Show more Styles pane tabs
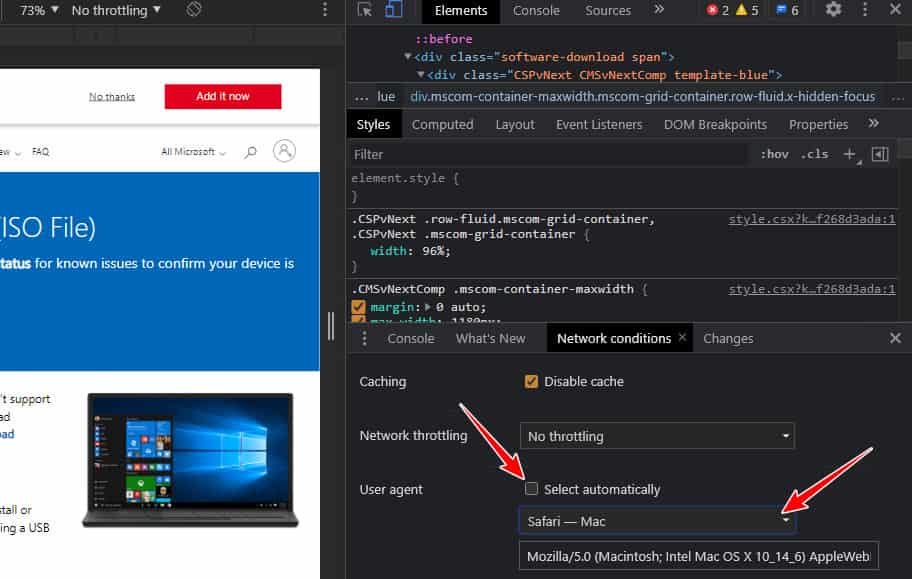Screen dimensions: 912x579 click(874, 123)
